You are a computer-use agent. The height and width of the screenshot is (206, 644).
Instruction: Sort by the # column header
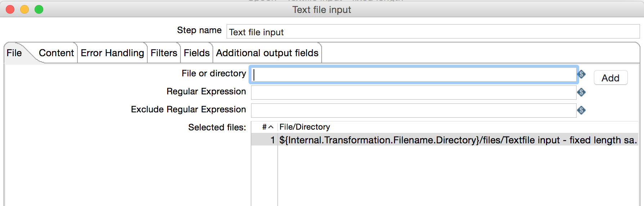pos(267,127)
